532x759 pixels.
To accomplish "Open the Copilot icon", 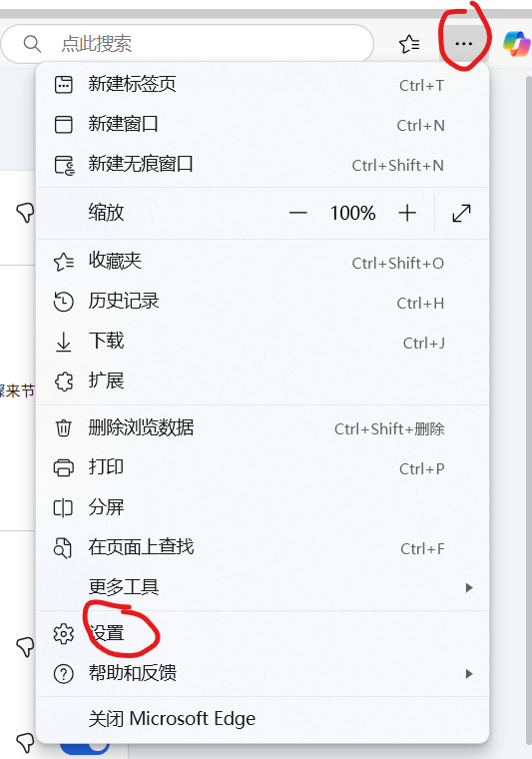I will pyautogui.click(x=517, y=44).
